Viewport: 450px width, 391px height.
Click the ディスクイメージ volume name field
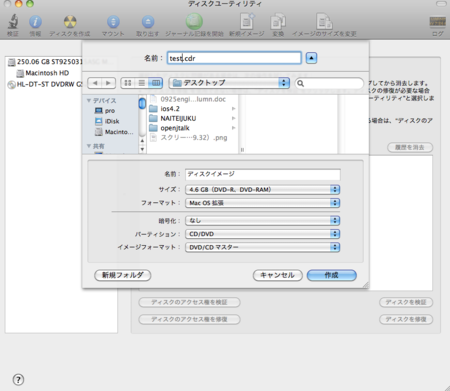tap(263, 174)
